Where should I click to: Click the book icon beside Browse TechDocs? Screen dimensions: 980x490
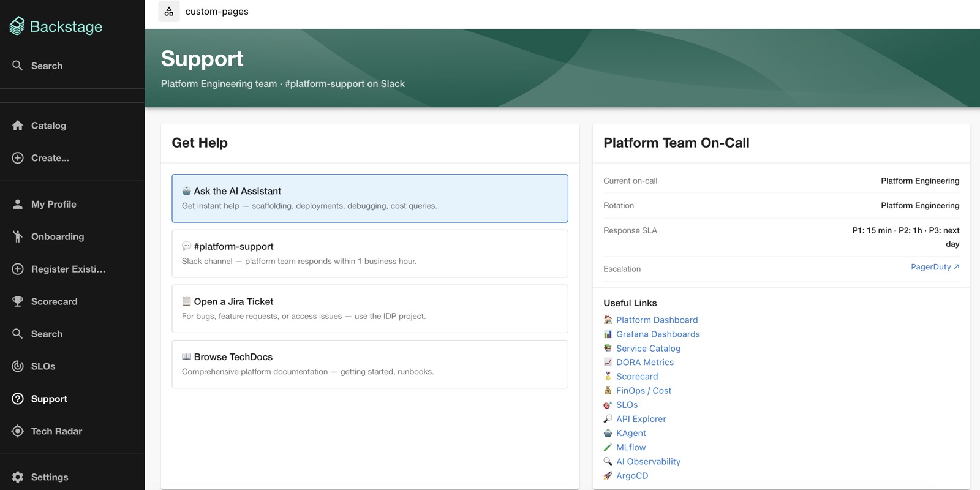[187, 356]
